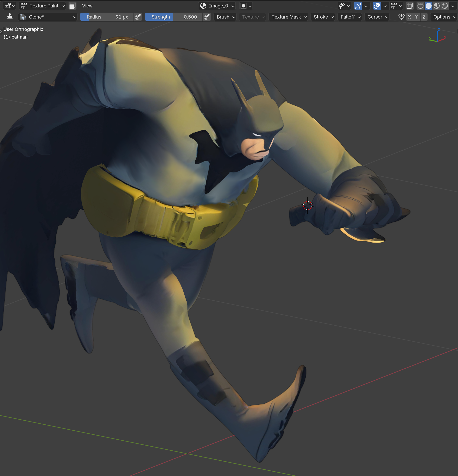
Task: Switch to solid viewport shading
Action: coord(429,6)
